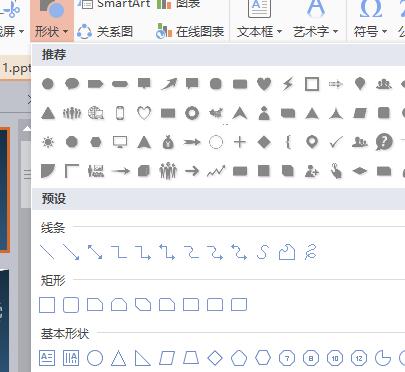Screen dimensions: 405x372
Task: Select the vertical text box in 基本形状
Action: pyautogui.click(x=71, y=358)
